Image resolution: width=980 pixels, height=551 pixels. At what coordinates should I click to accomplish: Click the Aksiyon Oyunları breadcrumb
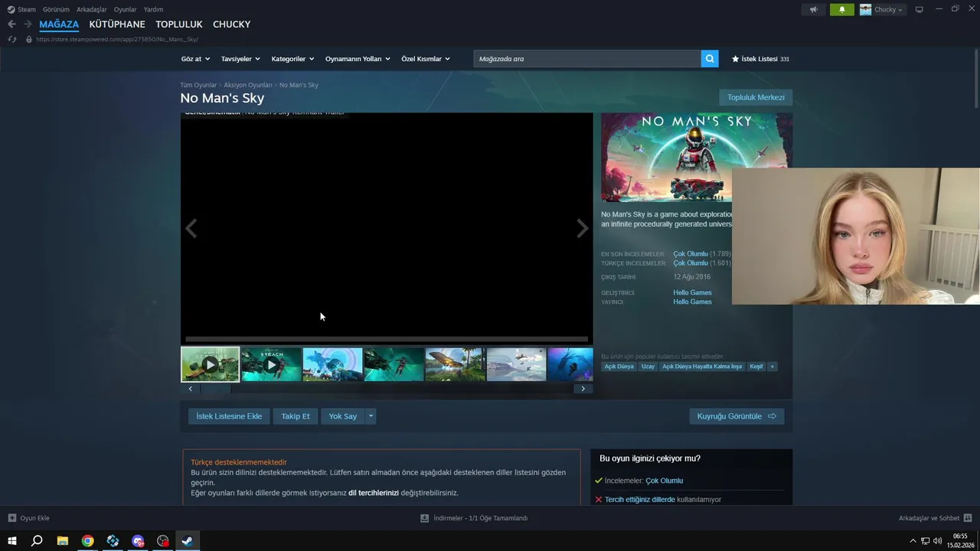click(x=248, y=85)
